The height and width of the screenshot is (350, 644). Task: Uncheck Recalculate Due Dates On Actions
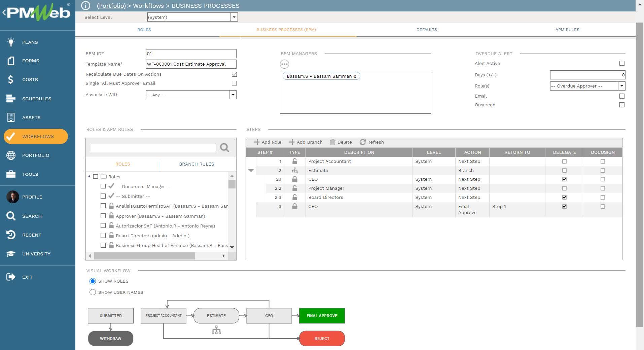[x=234, y=74]
